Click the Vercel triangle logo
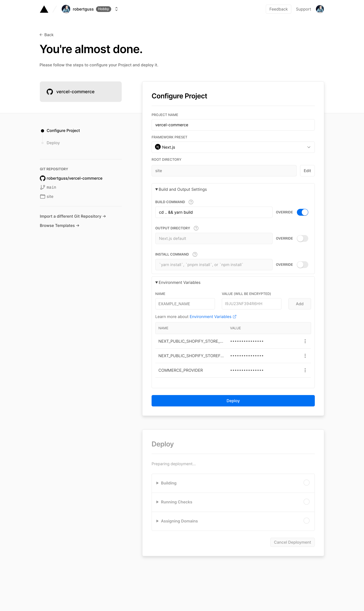This screenshot has height=611, width=364. (44, 9)
